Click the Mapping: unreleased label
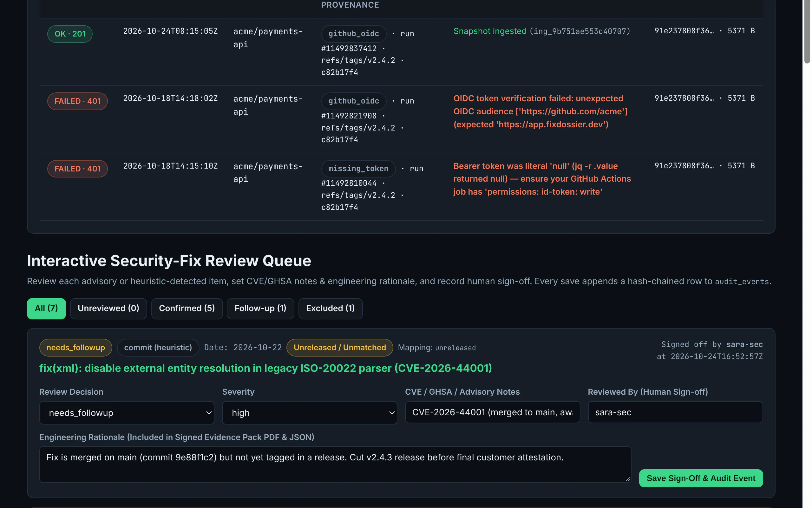This screenshot has height=508, width=812. click(x=436, y=347)
